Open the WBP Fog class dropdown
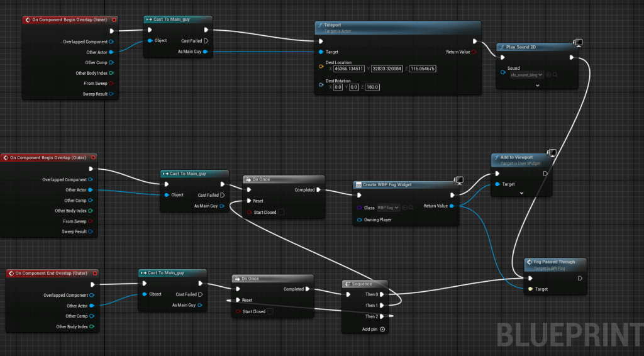 (x=388, y=208)
